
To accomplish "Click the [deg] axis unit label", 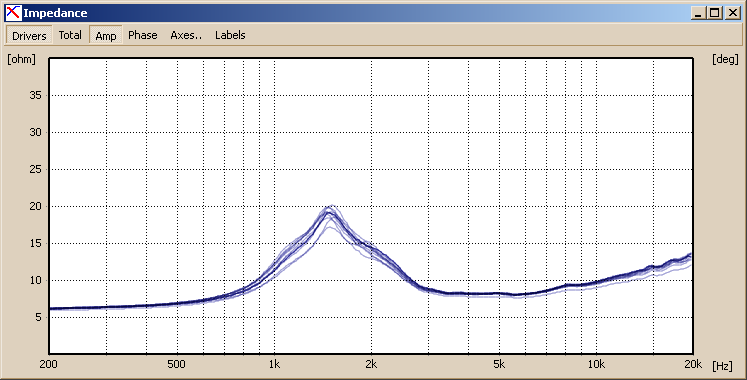I will pyautogui.click(x=725, y=60).
